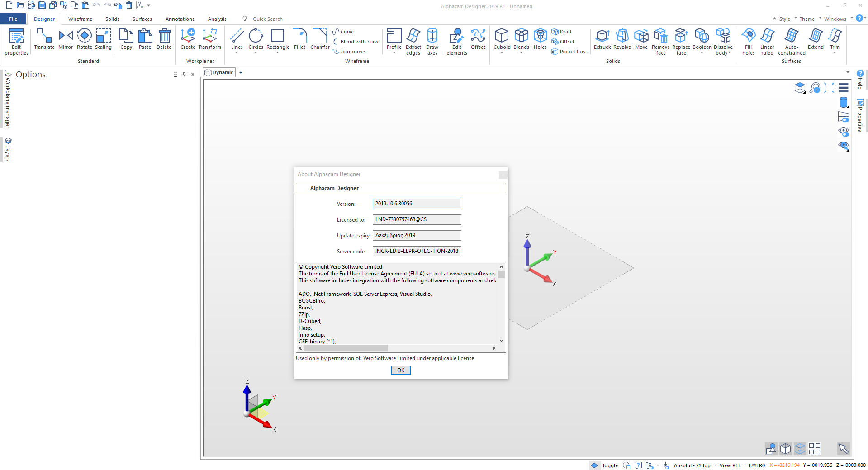Switch to the Annotations ribbon tab
This screenshot has width=868, height=470.
point(180,19)
